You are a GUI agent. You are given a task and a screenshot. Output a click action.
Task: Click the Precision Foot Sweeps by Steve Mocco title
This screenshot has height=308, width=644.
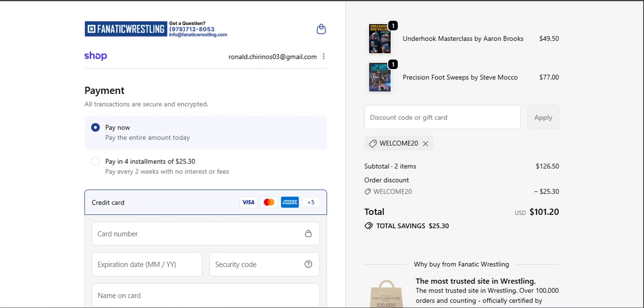tap(460, 77)
